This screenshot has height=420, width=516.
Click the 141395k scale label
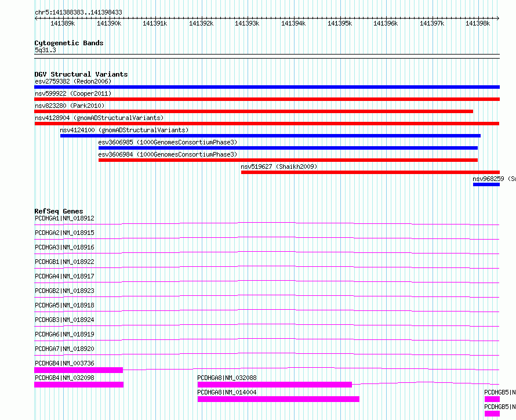click(x=340, y=23)
